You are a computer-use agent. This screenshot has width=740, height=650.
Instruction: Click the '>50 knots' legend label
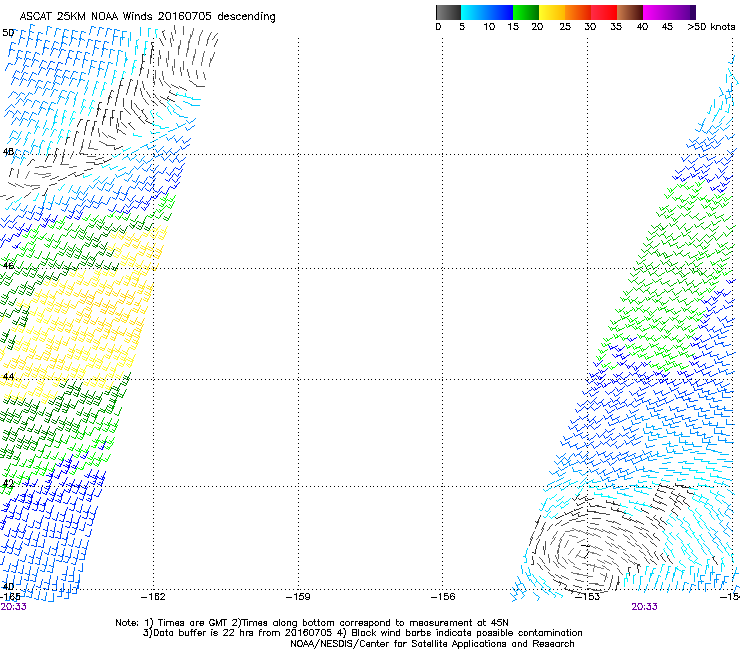pyautogui.click(x=711, y=27)
